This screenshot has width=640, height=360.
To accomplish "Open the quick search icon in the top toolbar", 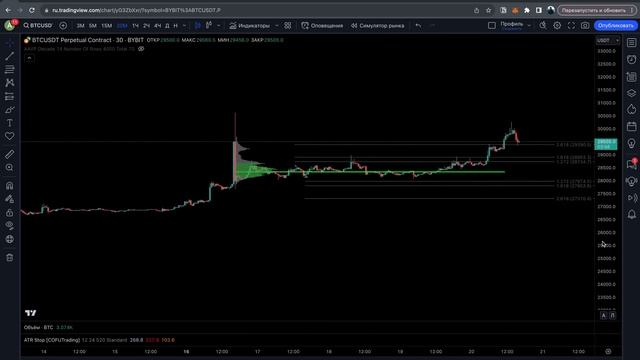I will click(543, 25).
